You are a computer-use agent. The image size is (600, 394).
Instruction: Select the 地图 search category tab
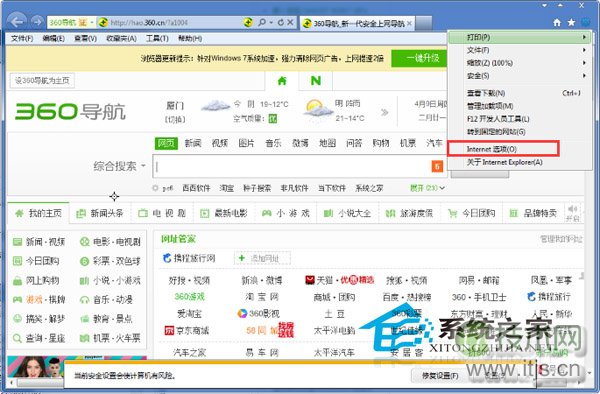(328, 143)
